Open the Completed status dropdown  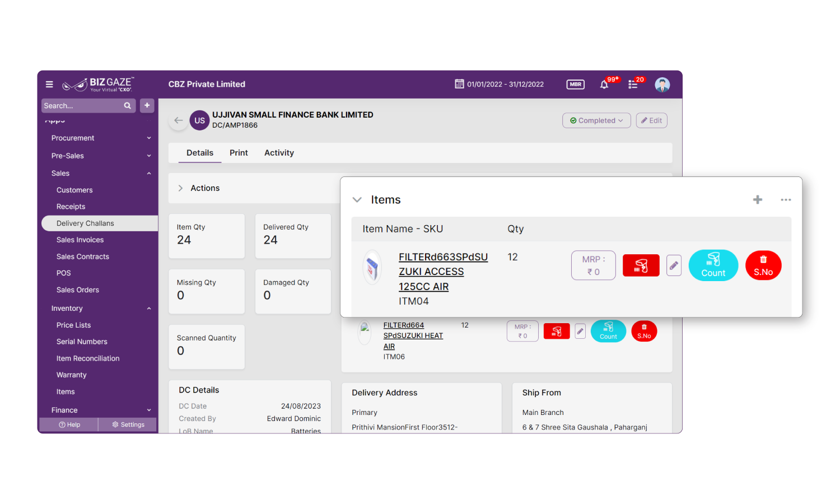[x=596, y=120]
